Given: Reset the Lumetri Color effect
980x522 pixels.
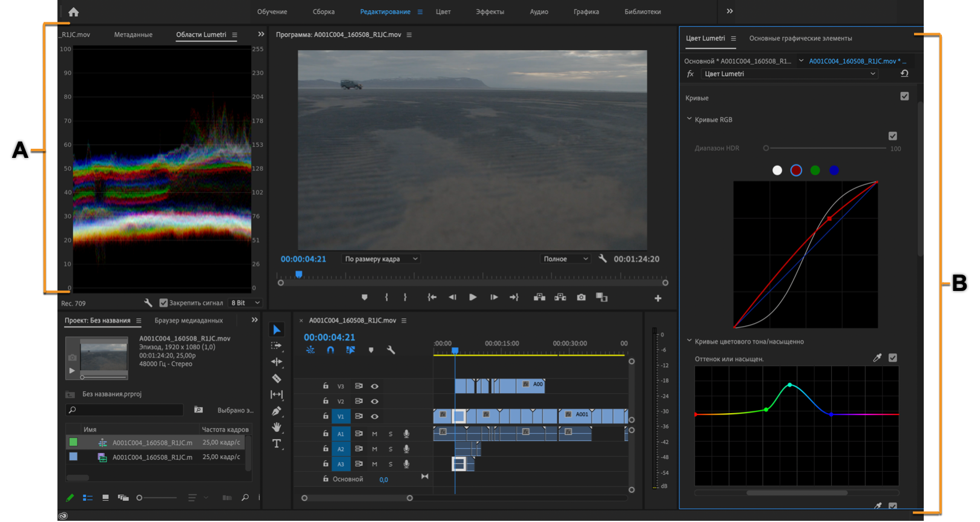Looking at the screenshot, I should tap(904, 73).
